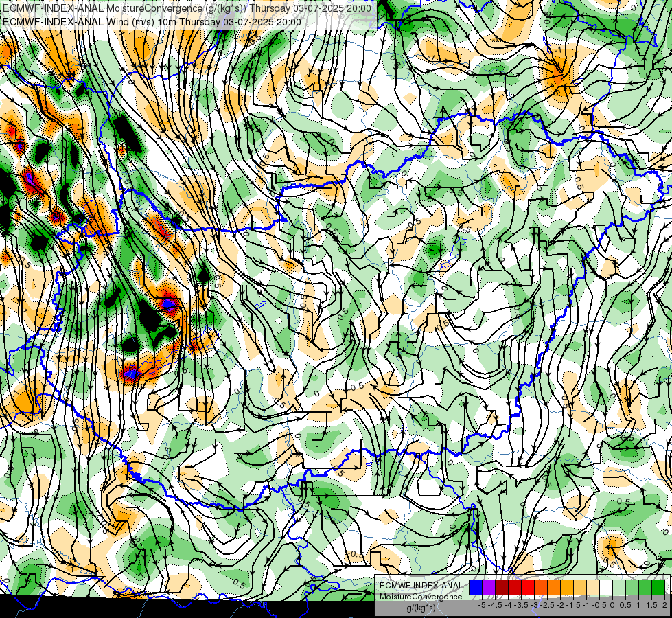Click the pale peach swatch between -1 and -0.5
Viewport: 672px width, 618px height.
tap(593, 588)
